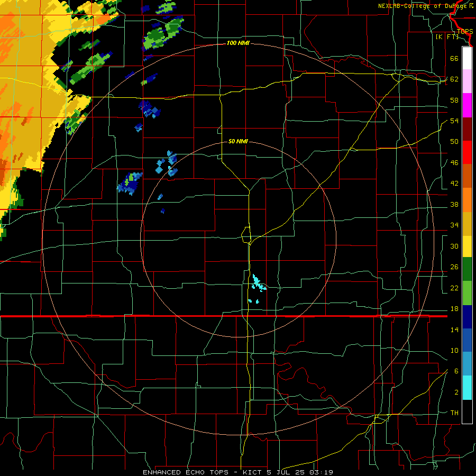This screenshot has height=476, width=476.
Task: Click the black TH legend swatch
Action: pyautogui.click(x=467, y=411)
